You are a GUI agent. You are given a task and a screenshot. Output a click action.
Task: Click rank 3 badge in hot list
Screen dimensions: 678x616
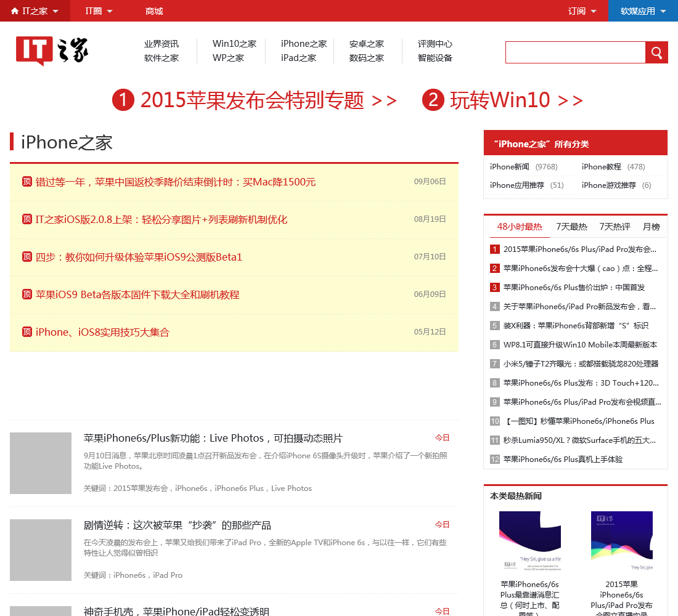(x=495, y=288)
